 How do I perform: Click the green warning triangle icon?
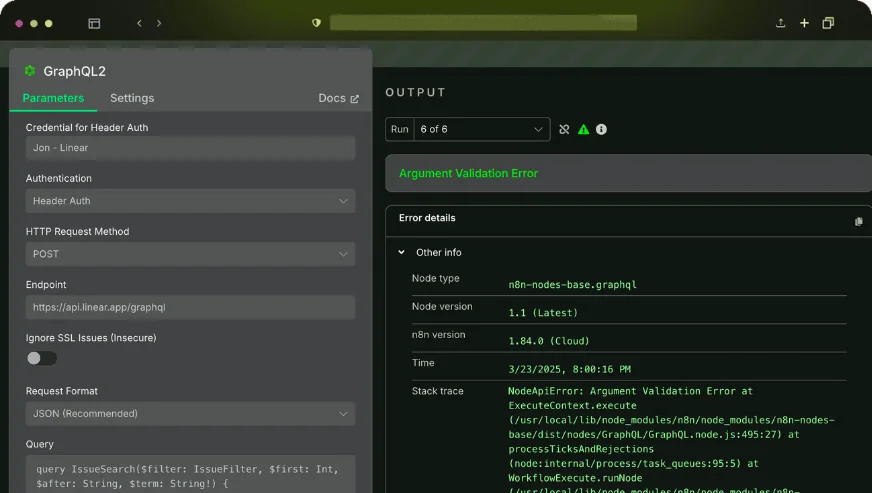click(583, 129)
